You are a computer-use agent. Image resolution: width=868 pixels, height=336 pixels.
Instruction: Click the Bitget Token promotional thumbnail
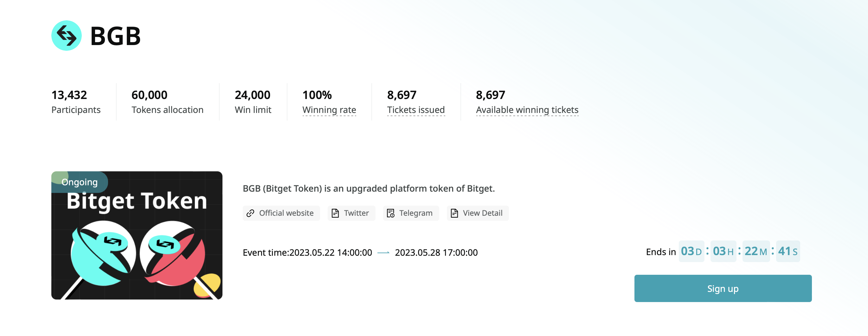137,235
